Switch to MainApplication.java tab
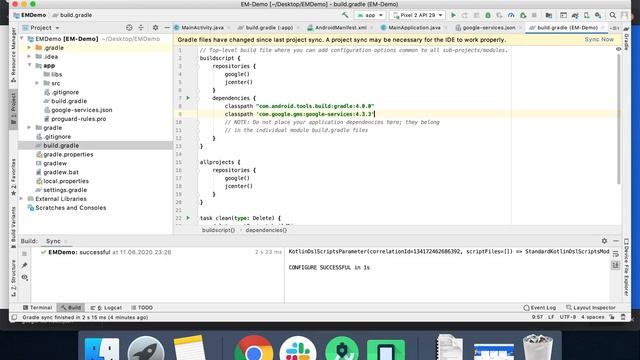This screenshot has height=360, width=640. (x=414, y=28)
